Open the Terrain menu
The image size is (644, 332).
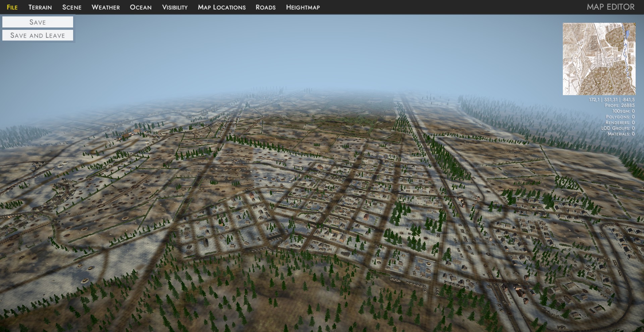40,7
